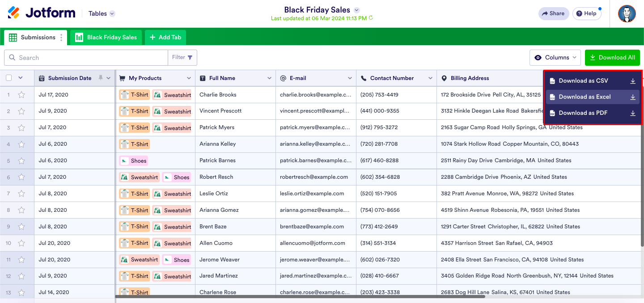The image size is (644, 303).
Task: Star the row 11 Jerome Weaver entry
Action: [x=21, y=260]
